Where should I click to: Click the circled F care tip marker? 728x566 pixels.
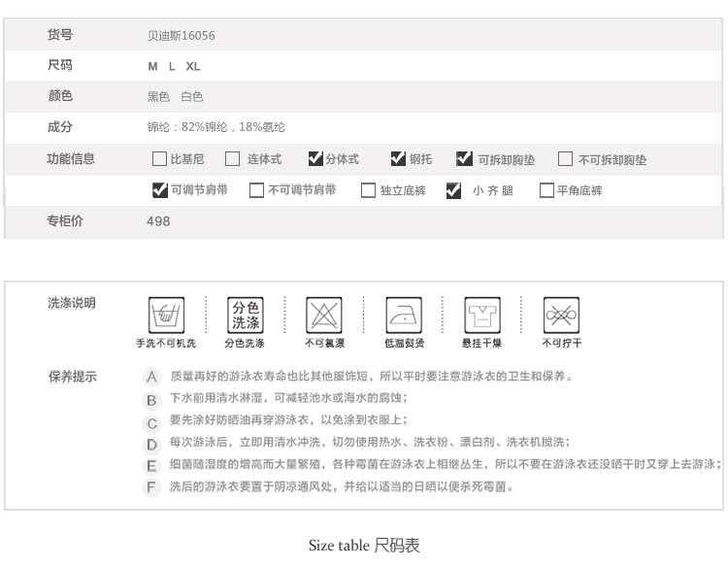pyautogui.click(x=151, y=487)
